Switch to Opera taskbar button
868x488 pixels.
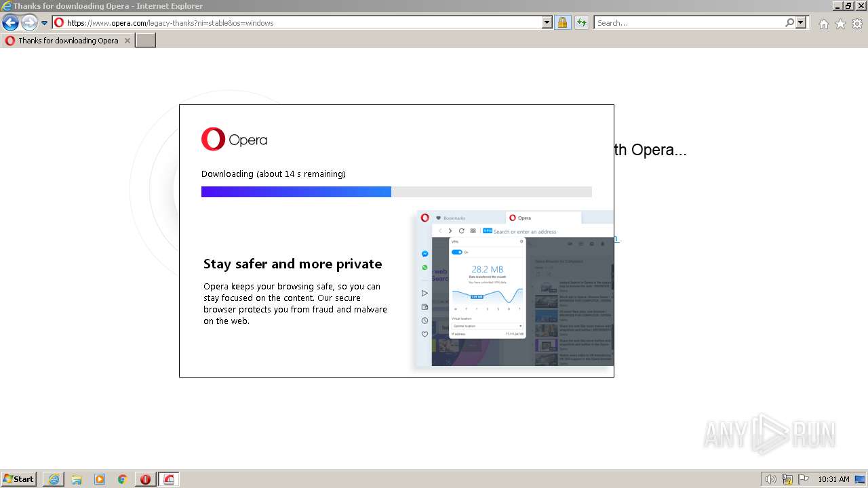(146, 479)
